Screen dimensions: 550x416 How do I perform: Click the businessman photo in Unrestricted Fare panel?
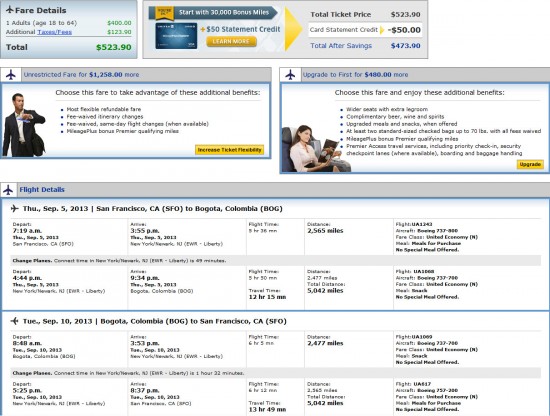point(24,125)
